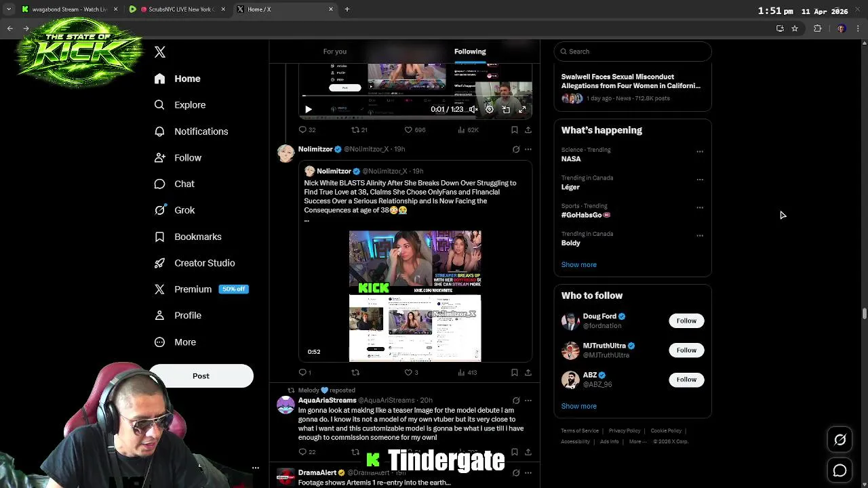868x488 pixels.
Task: Open the quoted Nolimitzor post text
Action: pos(410,197)
